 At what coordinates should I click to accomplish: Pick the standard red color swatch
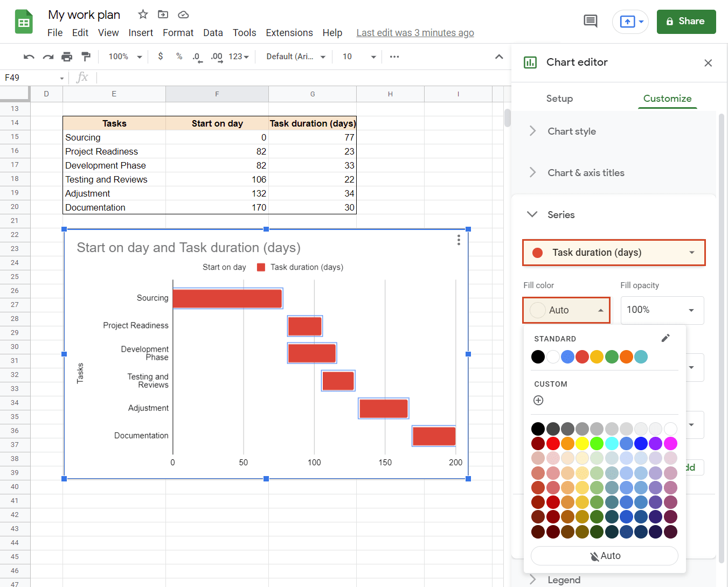tap(582, 357)
